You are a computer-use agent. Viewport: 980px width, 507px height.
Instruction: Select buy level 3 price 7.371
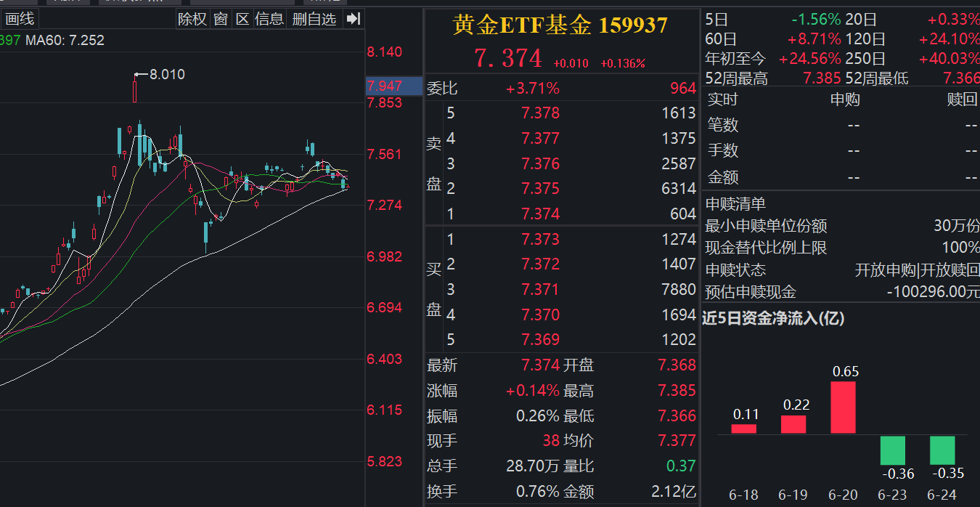[x=540, y=290]
